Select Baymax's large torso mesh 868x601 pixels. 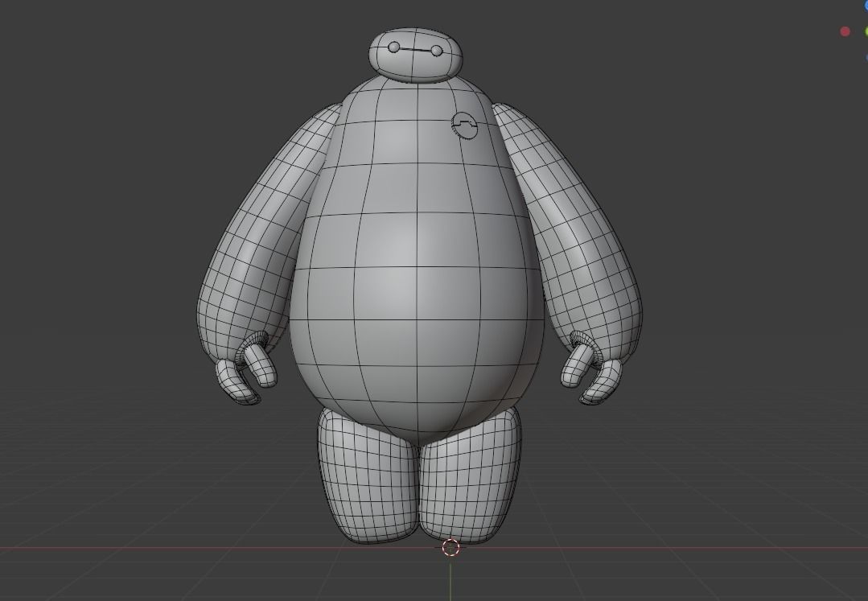[x=416, y=260]
